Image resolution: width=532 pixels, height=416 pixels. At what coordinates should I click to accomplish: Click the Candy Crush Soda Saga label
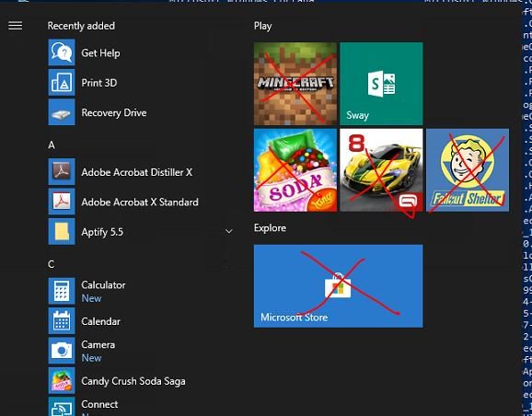(x=133, y=381)
